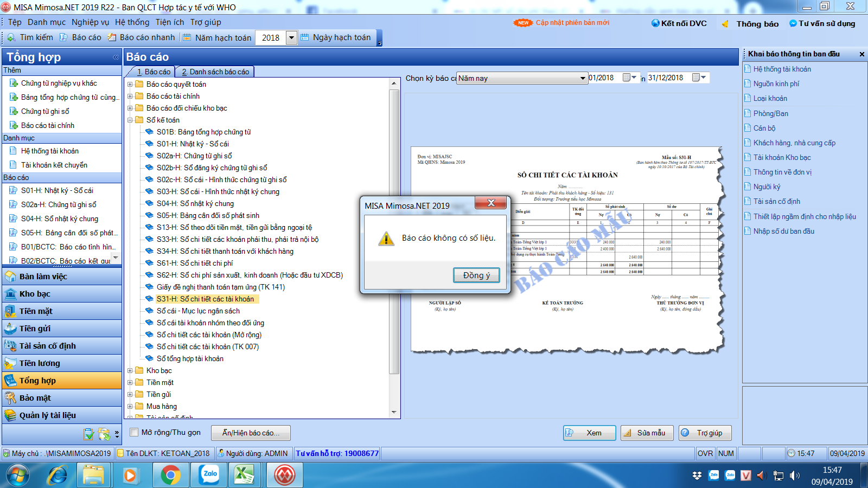The height and width of the screenshot is (488, 868).
Task: Click Ẩn/Hiện báo cáo button
Action: tap(251, 433)
